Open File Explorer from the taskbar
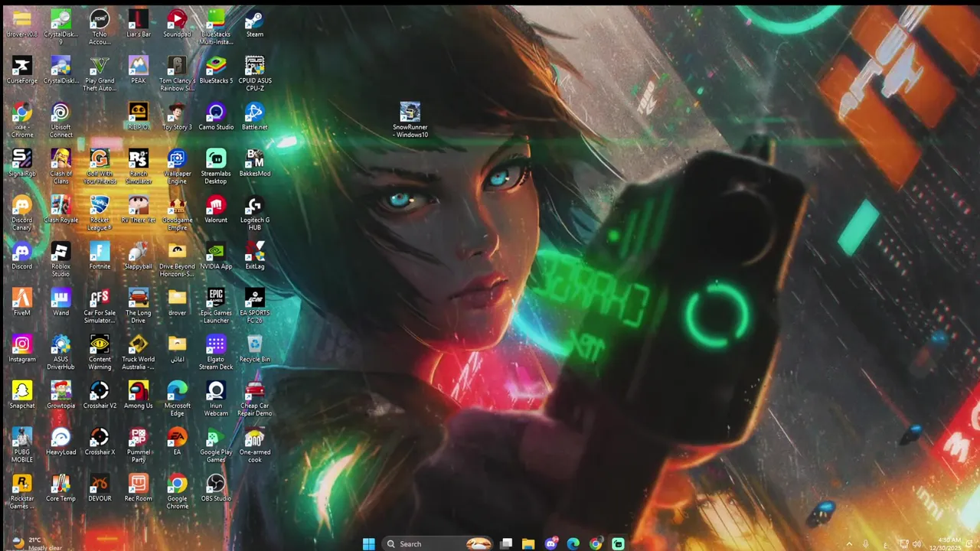Screen dimensions: 980x551 [x=528, y=543]
